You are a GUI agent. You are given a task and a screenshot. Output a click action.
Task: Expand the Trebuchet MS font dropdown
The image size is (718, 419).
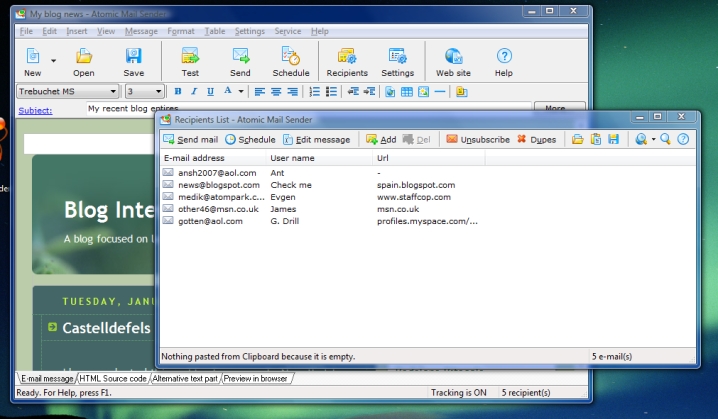pyautogui.click(x=115, y=92)
